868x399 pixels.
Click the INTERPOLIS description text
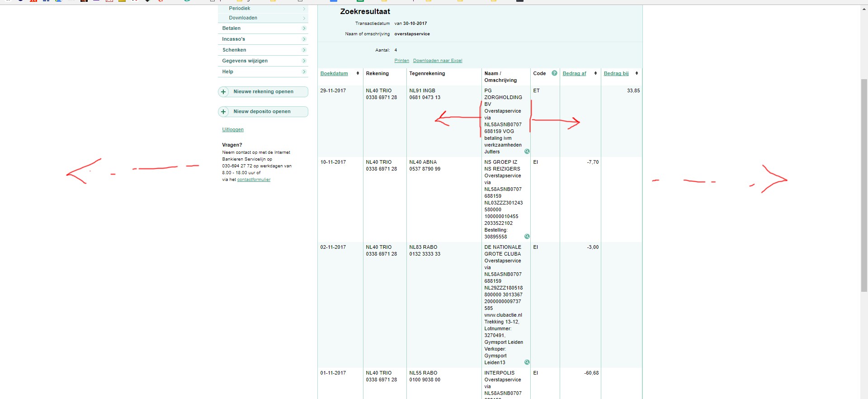pos(500,373)
